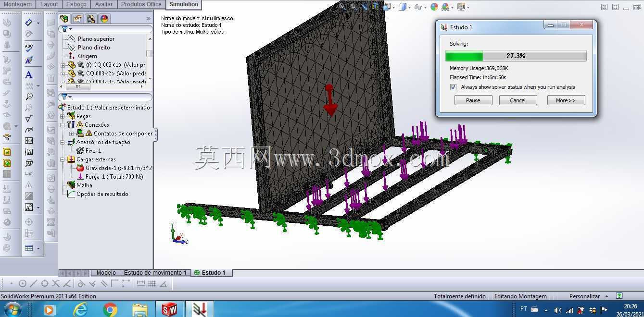
Task: Click the yellow assembly component icon
Action: pyautogui.click(x=7, y=152)
